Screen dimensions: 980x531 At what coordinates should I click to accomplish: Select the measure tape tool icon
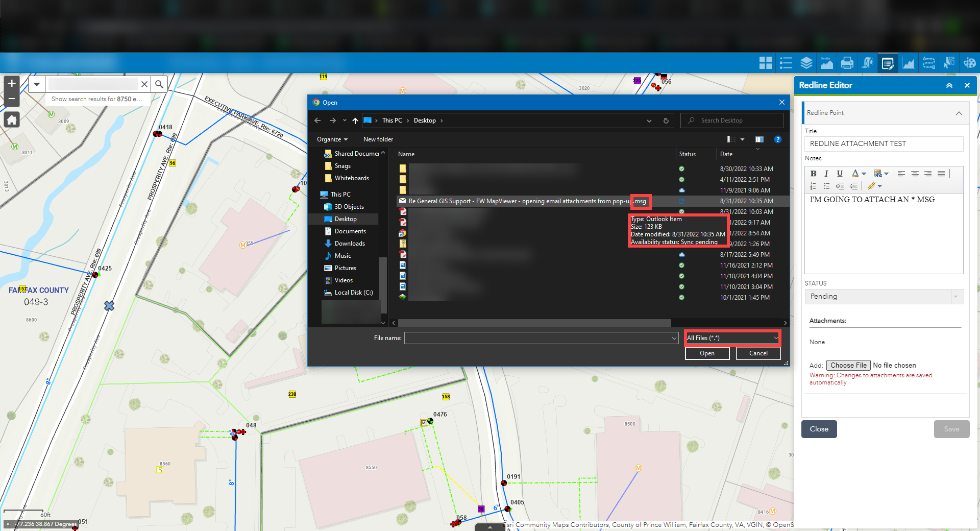pyautogui.click(x=868, y=62)
